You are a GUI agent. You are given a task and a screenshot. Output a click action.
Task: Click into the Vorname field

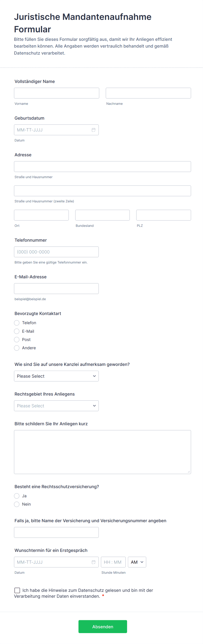click(57, 93)
